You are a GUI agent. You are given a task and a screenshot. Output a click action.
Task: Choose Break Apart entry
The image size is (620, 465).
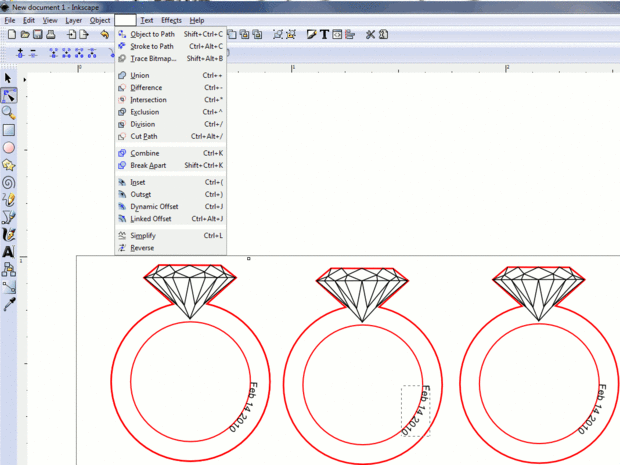point(170,165)
